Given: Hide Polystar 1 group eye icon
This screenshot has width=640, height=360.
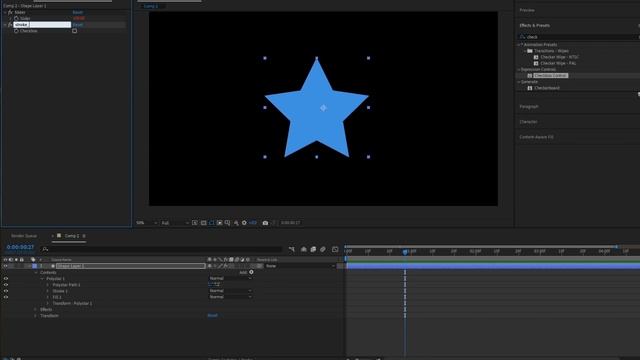Looking at the screenshot, I should coord(6,279).
